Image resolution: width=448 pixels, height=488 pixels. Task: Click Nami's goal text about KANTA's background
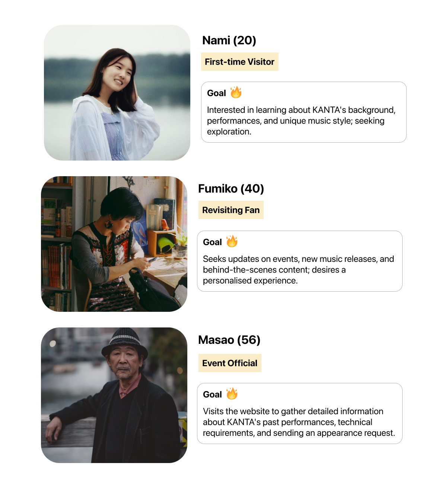[x=301, y=121]
